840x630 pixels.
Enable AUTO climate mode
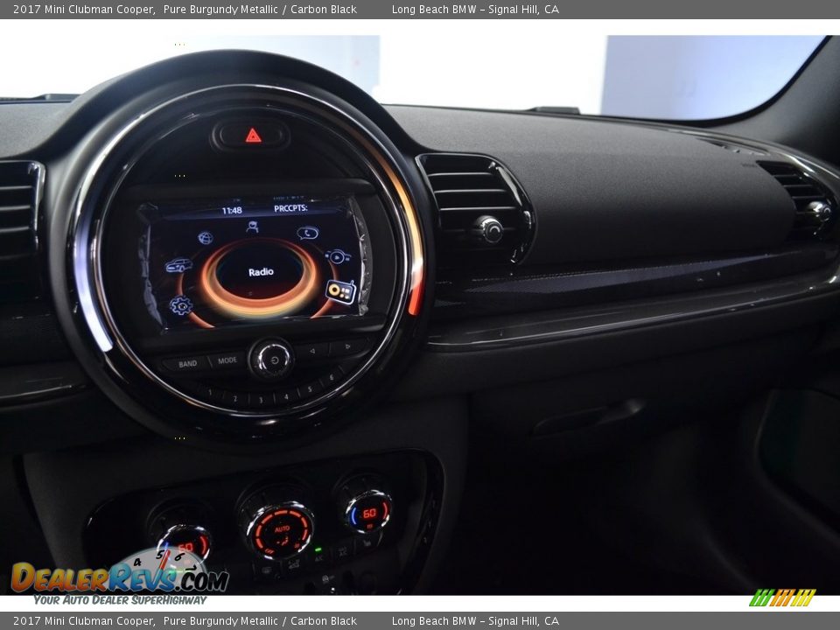[282, 528]
